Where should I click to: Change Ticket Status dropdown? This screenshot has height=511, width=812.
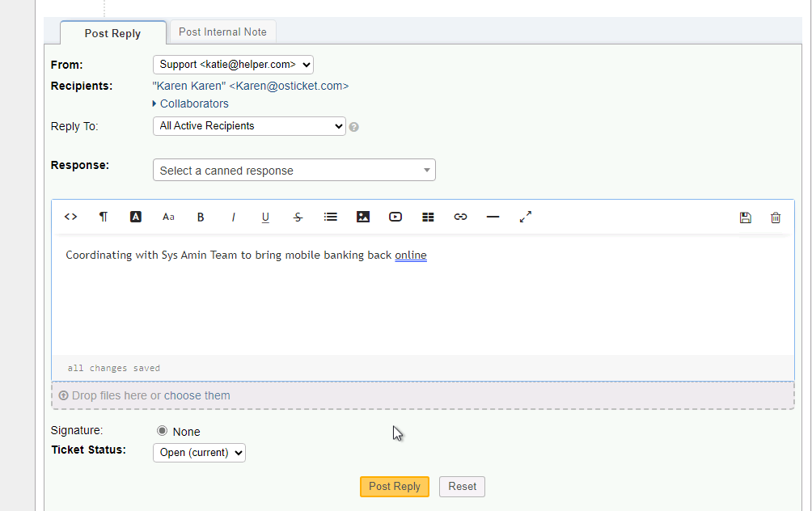tap(199, 453)
